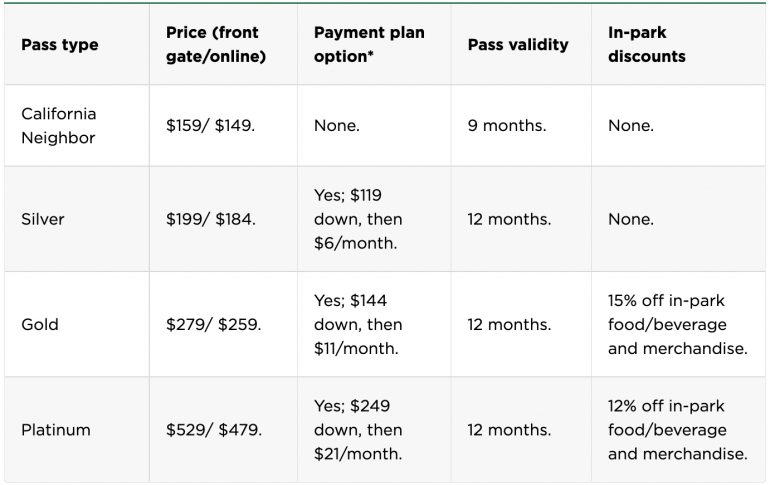The width and height of the screenshot is (770, 485).
Task: Select the "In-park discounts" column header
Action: [x=647, y=45]
